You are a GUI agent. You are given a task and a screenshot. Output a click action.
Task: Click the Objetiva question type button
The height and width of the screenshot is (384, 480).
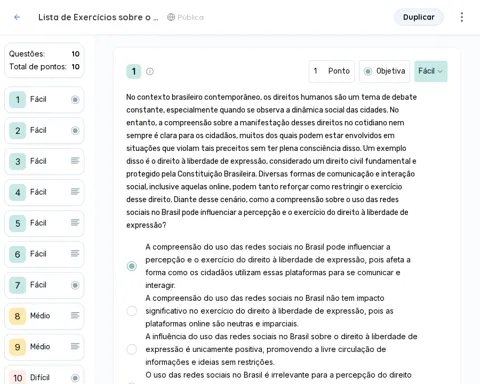click(x=384, y=71)
